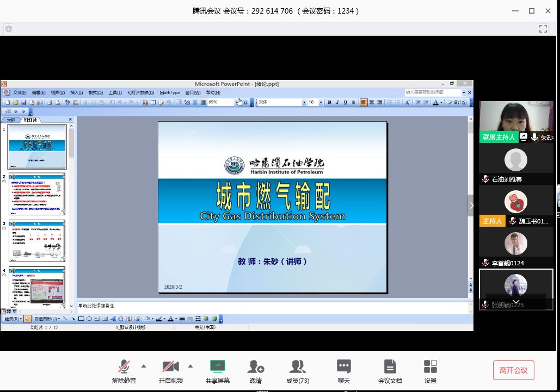Switch to the 大纲 outline tab
560x392 pixels.
point(11,120)
